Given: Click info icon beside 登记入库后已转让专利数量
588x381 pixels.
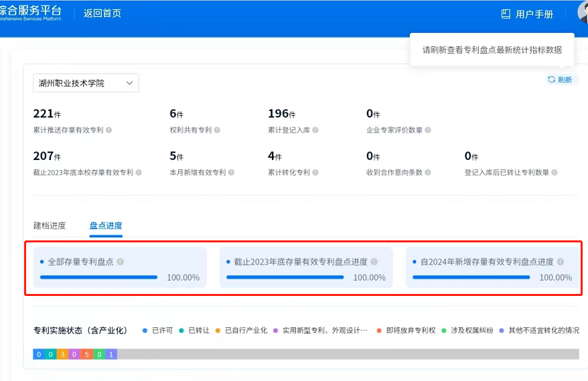Looking at the screenshot, I should 554,173.
